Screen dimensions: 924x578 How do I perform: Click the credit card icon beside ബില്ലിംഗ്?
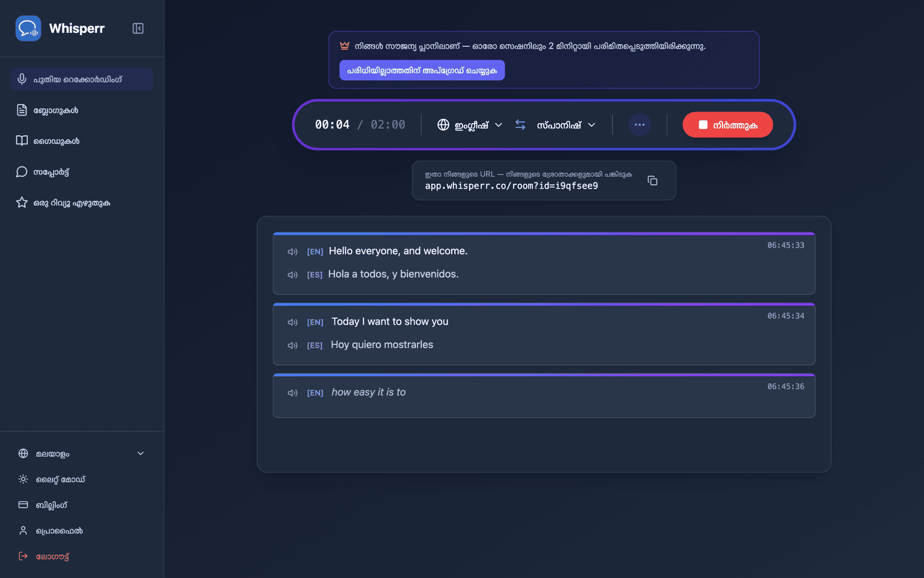(23, 505)
